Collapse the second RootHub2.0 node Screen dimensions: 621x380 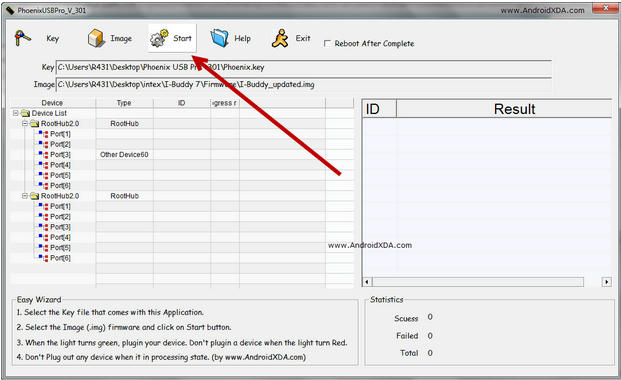click(25, 196)
